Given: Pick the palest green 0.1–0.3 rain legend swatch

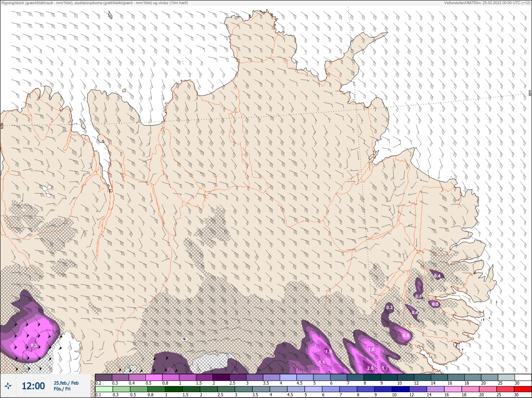Looking at the screenshot, I should (104, 389).
